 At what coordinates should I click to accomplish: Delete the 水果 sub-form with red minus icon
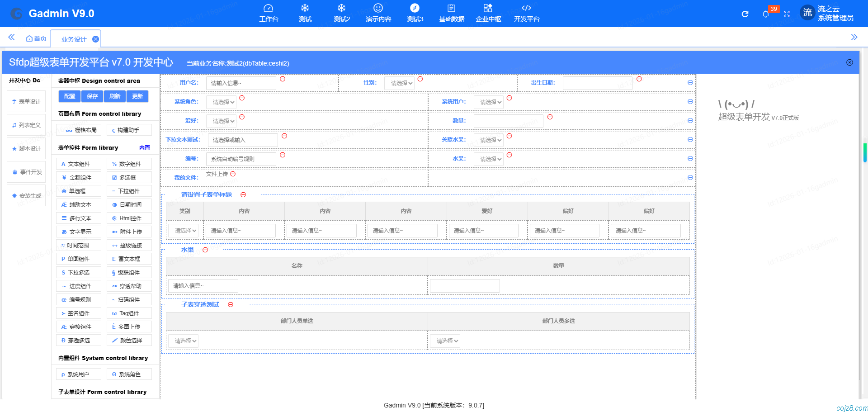(x=205, y=250)
